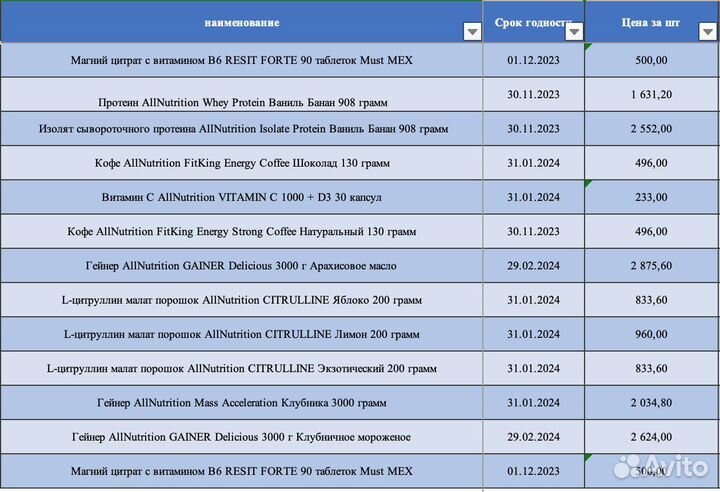Viewport: 720px width, 492px height.
Task: Open the Срок годности column filter dropdown
Action: (574, 32)
